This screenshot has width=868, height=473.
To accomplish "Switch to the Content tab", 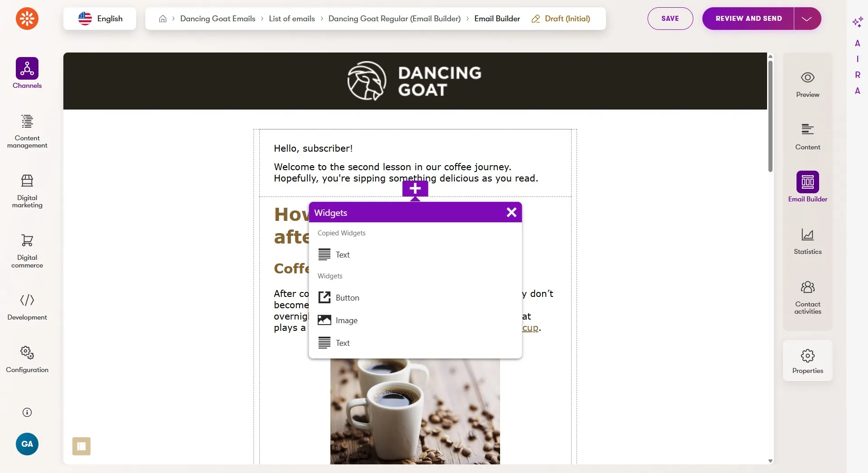I will pyautogui.click(x=807, y=137).
